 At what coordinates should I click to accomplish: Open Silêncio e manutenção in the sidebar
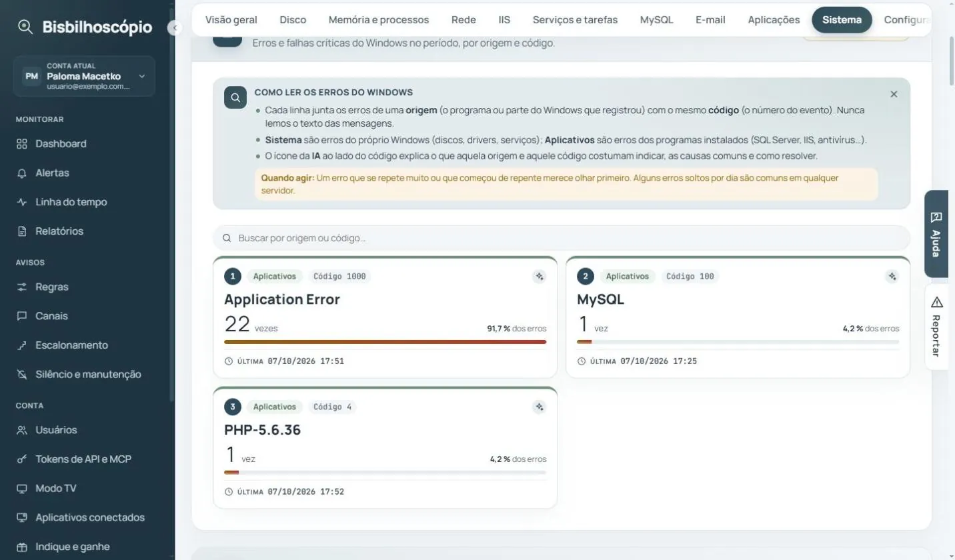point(87,375)
